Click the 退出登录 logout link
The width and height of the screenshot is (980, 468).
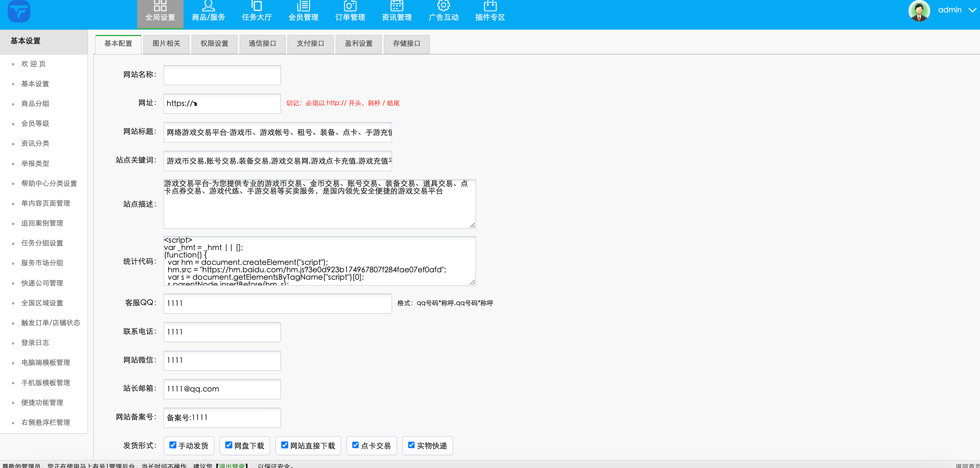pos(231,465)
